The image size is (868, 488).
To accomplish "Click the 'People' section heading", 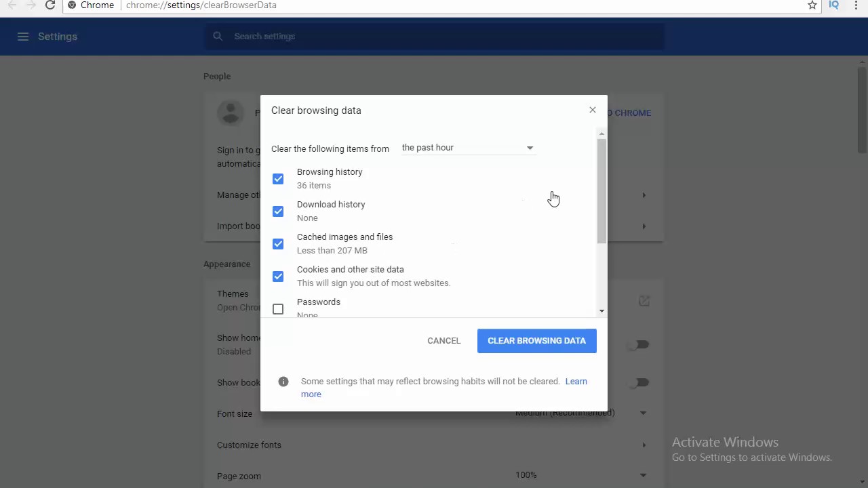I will tap(217, 77).
